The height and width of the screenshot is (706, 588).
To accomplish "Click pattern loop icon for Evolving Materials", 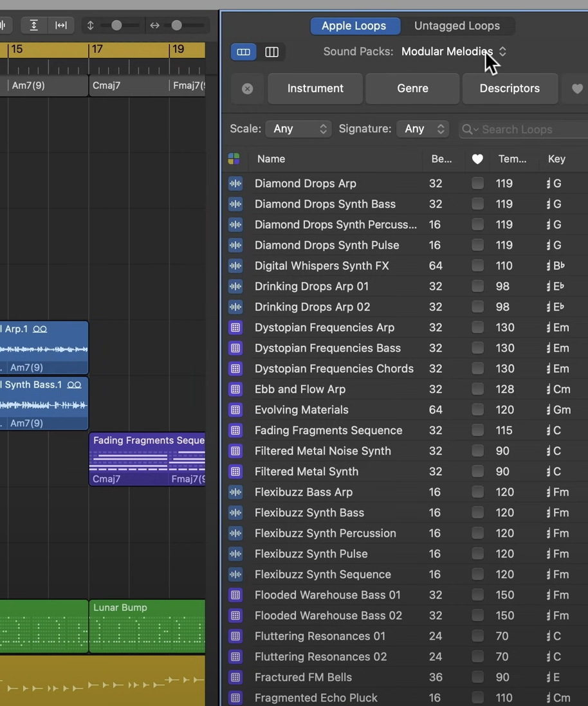I will pyautogui.click(x=235, y=410).
